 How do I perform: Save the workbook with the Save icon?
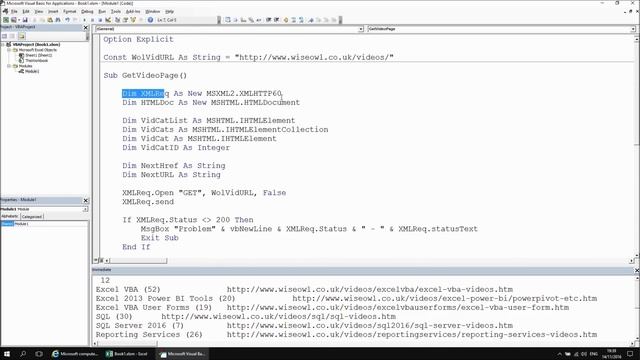tap(25, 20)
